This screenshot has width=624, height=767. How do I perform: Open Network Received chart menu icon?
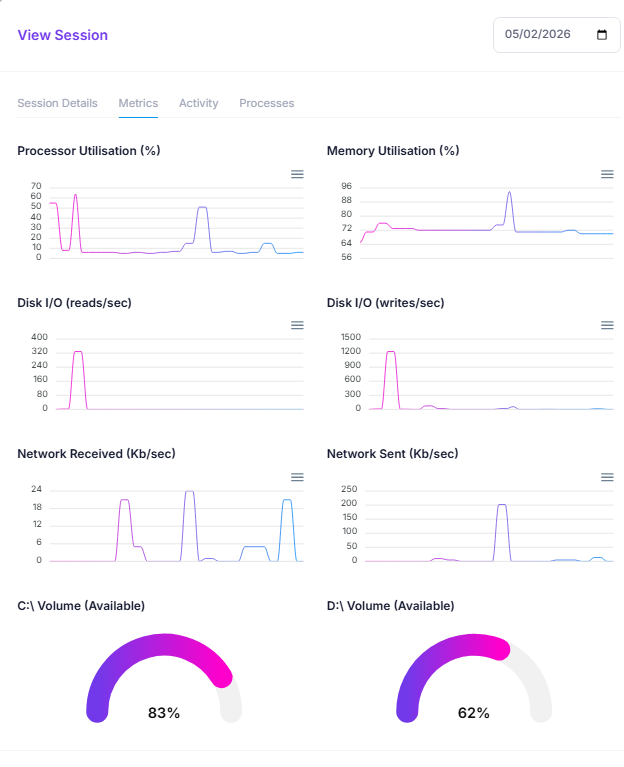pyautogui.click(x=297, y=477)
